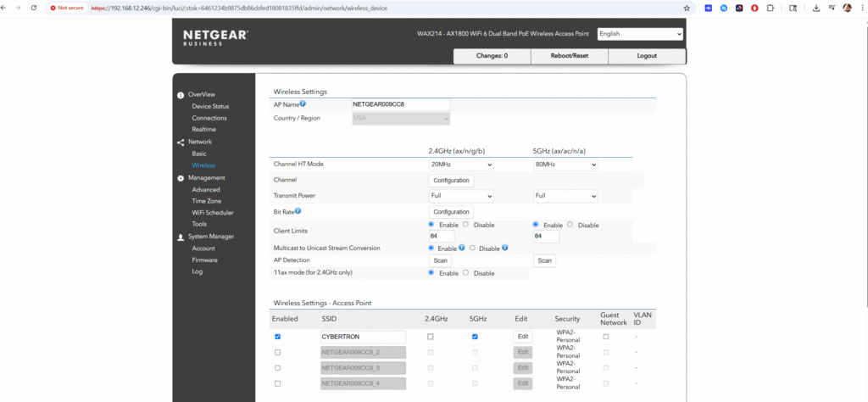Click the page vertical scrollbar
868x402 pixels.
point(865,166)
